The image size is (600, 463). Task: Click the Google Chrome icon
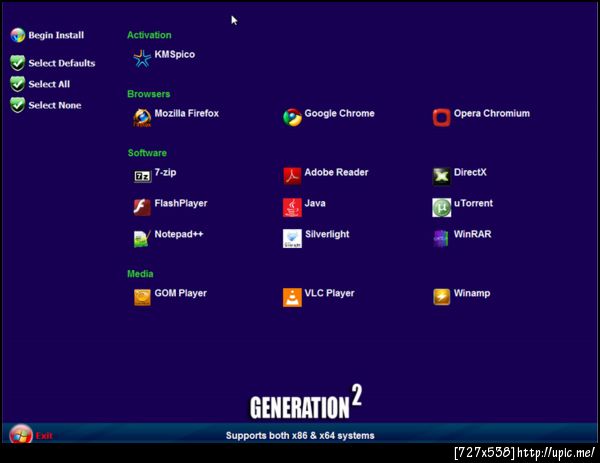(292, 118)
